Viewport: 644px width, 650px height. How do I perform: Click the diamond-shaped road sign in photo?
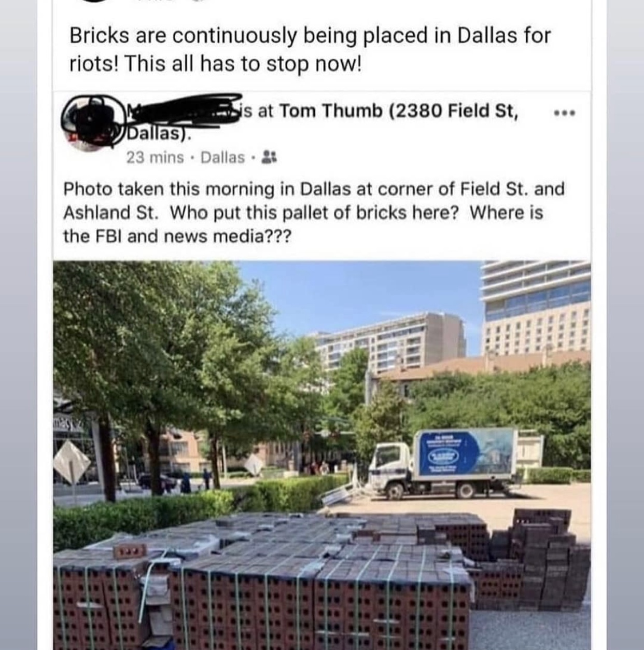pyautogui.click(x=71, y=462)
